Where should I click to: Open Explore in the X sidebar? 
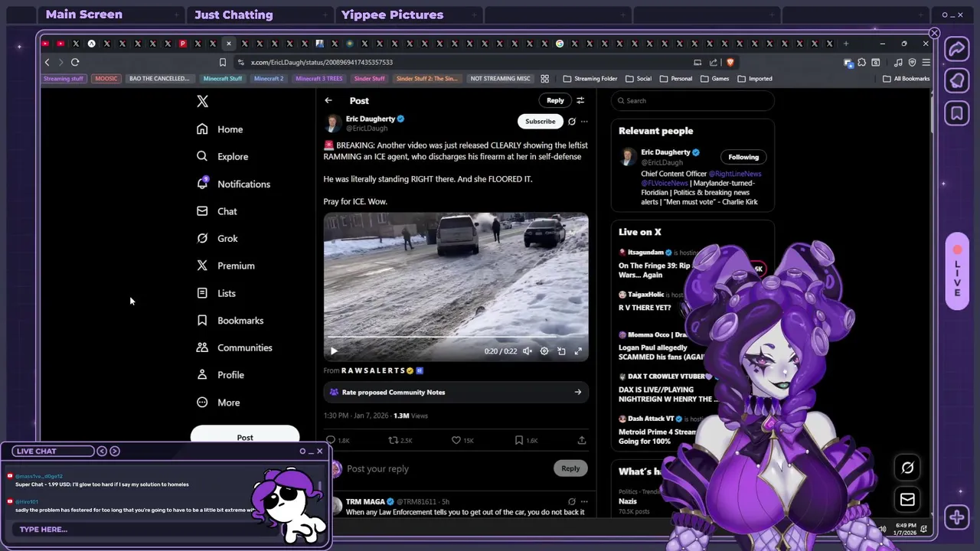click(x=222, y=156)
